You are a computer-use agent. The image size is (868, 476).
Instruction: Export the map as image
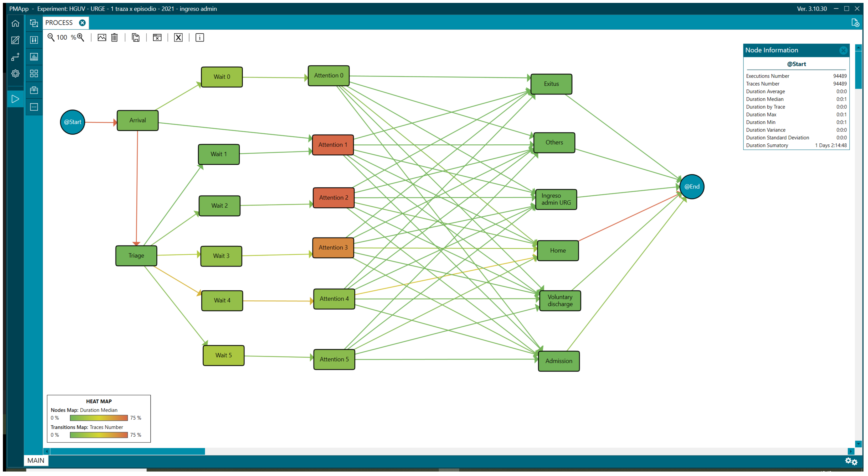102,37
